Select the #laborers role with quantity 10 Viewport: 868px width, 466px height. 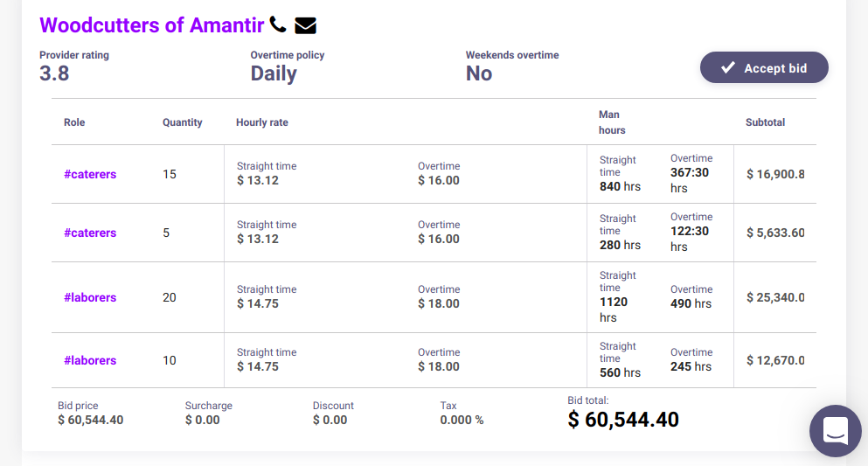[90, 360]
